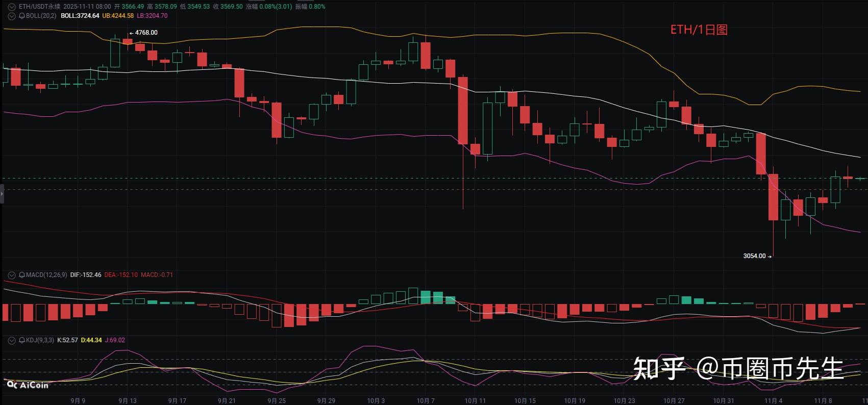The width and height of the screenshot is (868, 405).
Task: Click the AiCoin logo watermark
Action: pos(28,385)
